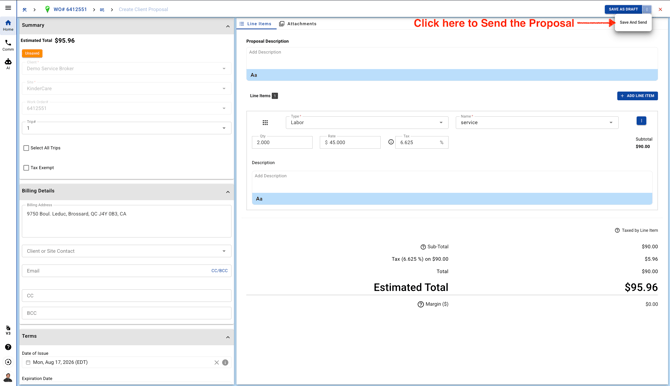
Task: Open the help question mark icon
Action: (x=8, y=347)
